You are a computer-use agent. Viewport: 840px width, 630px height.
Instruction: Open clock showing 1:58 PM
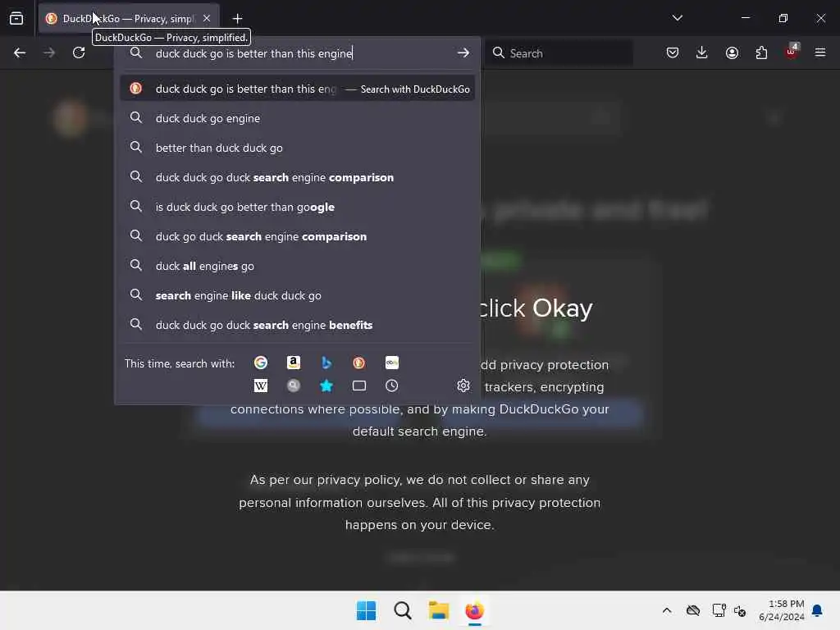click(x=781, y=610)
